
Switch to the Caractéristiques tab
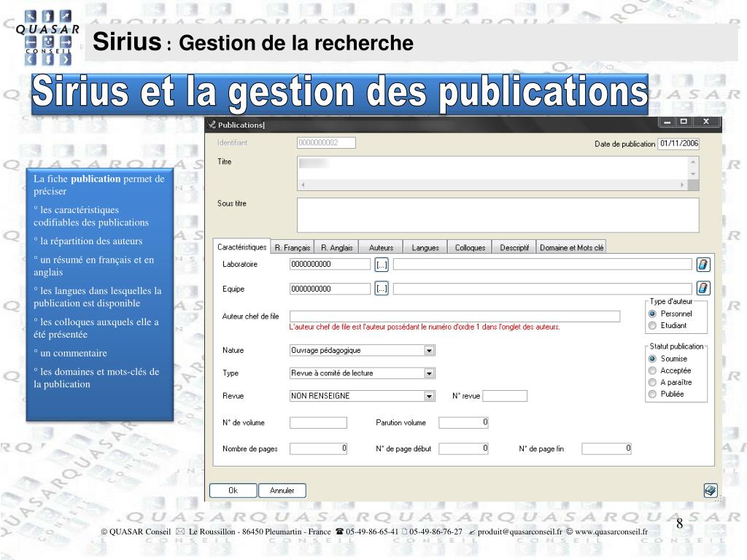[x=241, y=246]
